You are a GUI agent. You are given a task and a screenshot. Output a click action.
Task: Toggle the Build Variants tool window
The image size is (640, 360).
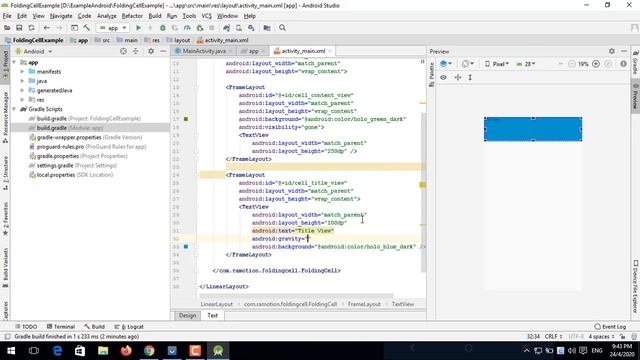click(x=5, y=267)
